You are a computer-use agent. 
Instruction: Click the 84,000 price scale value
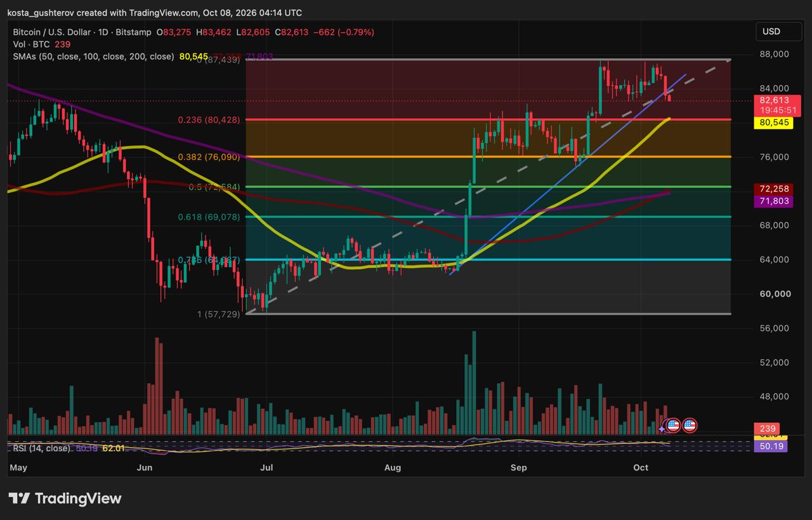tap(774, 88)
